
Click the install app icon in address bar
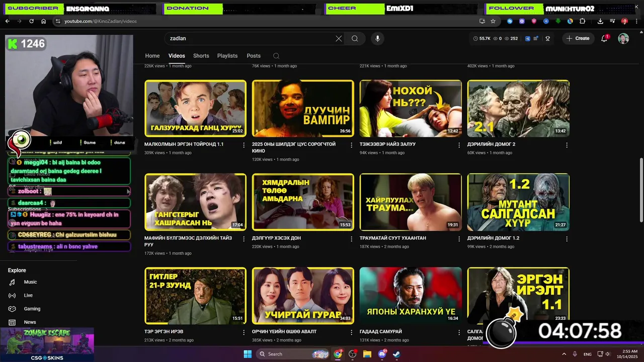(x=482, y=21)
